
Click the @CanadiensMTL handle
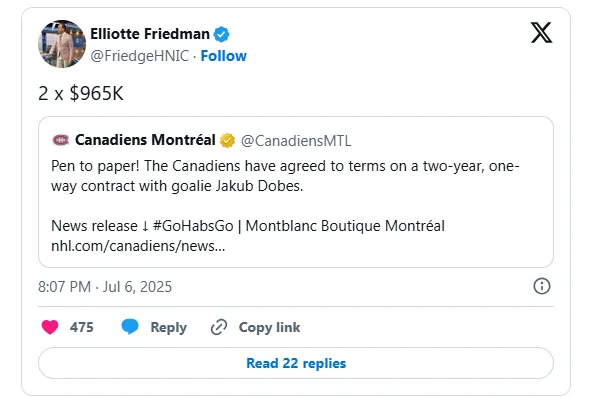296,141
